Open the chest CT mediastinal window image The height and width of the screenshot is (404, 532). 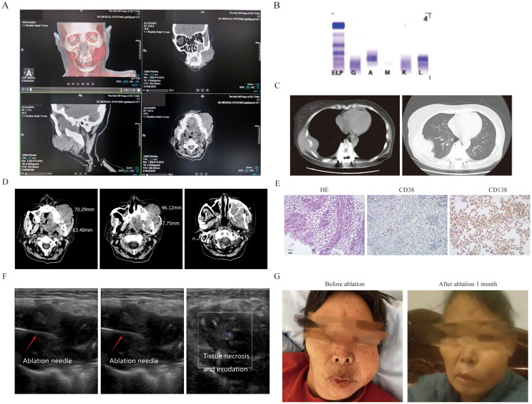345,136
